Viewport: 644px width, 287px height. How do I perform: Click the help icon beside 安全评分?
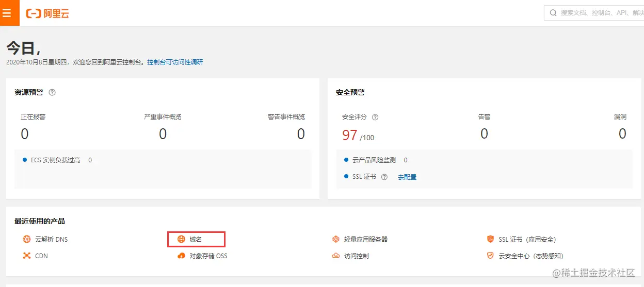[x=375, y=117]
